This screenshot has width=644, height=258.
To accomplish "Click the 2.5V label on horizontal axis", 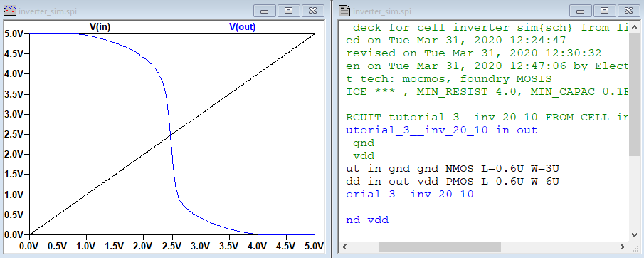I will [171, 247].
